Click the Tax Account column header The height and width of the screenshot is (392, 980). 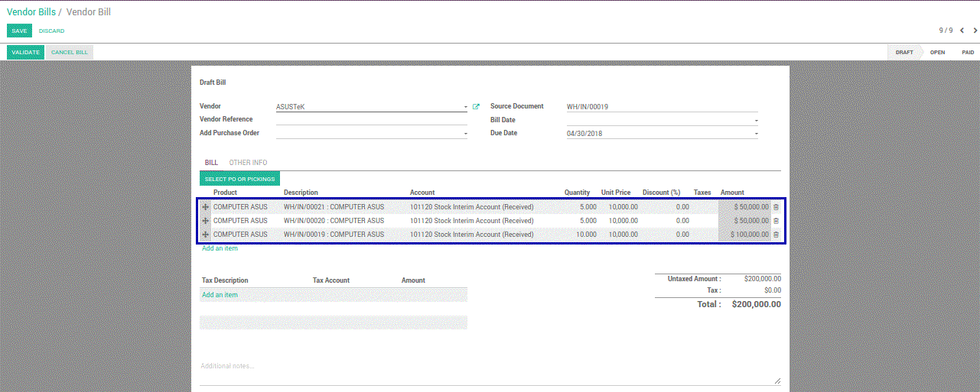click(331, 280)
